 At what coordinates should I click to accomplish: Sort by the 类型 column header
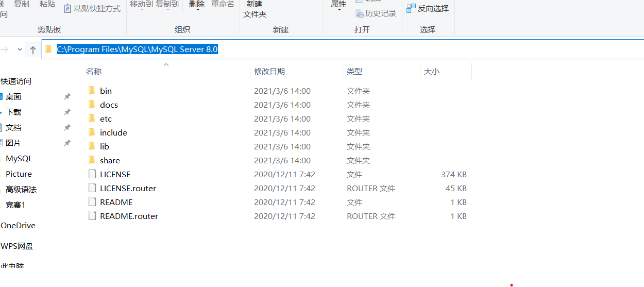(x=354, y=72)
